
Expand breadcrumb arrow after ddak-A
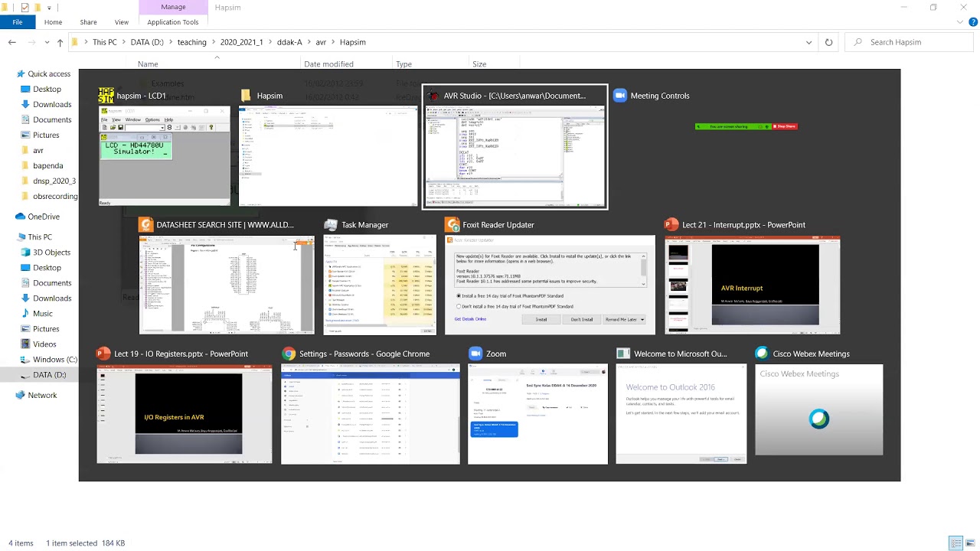tap(309, 42)
